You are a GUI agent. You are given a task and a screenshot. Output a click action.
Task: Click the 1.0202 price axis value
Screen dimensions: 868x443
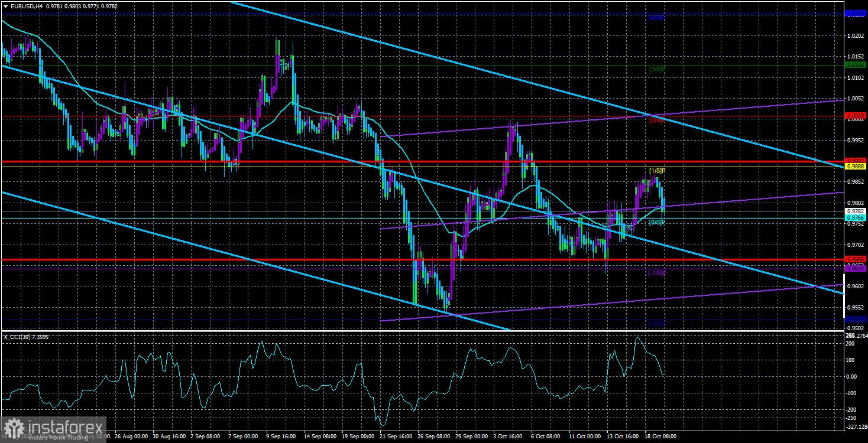tap(856, 36)
